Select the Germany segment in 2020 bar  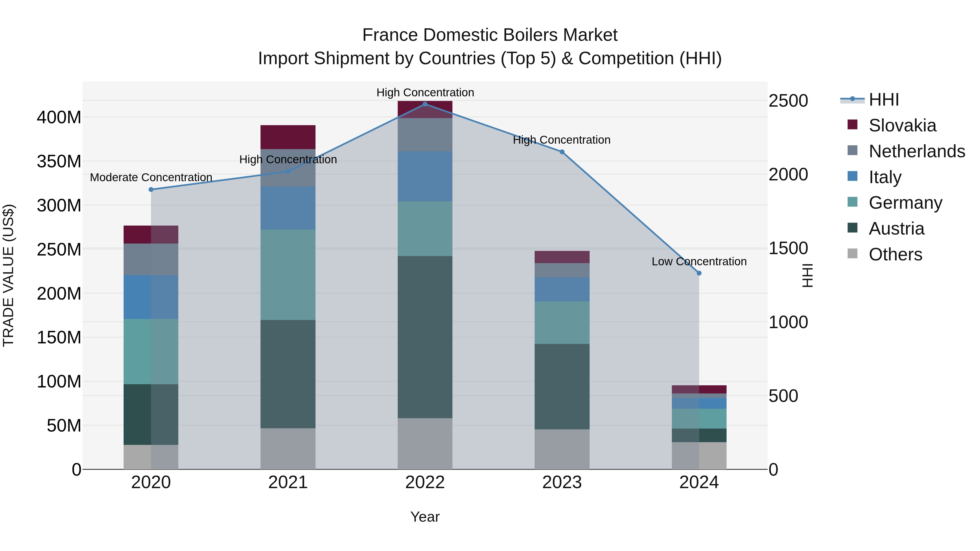151,352
